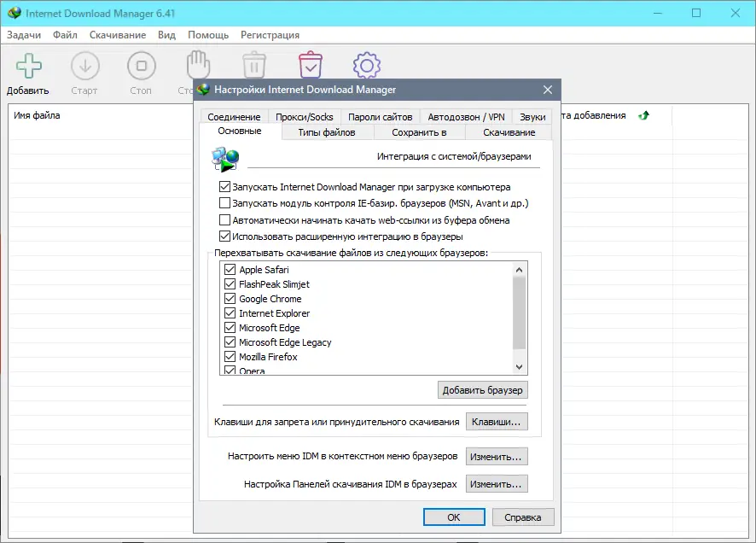The width and height of the screenshot is (756, 543).
Task: Click the Добавить (add URL) toolbar icon
Action: [x=28, y=66]
